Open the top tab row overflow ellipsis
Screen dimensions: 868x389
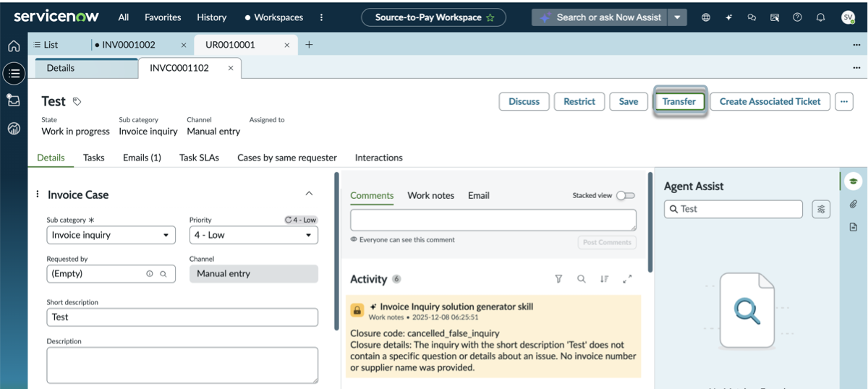[856, 45]
